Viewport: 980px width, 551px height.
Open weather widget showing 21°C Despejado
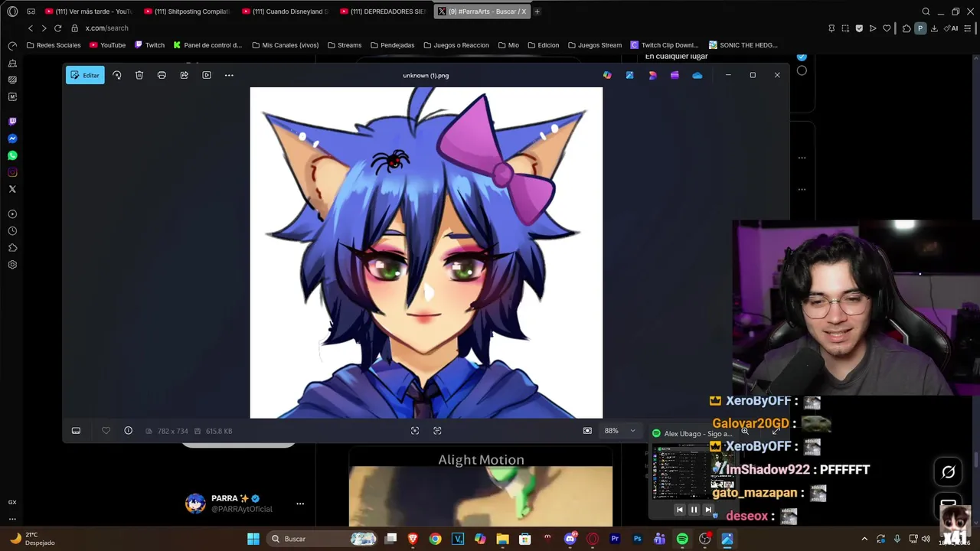point(33,539)
